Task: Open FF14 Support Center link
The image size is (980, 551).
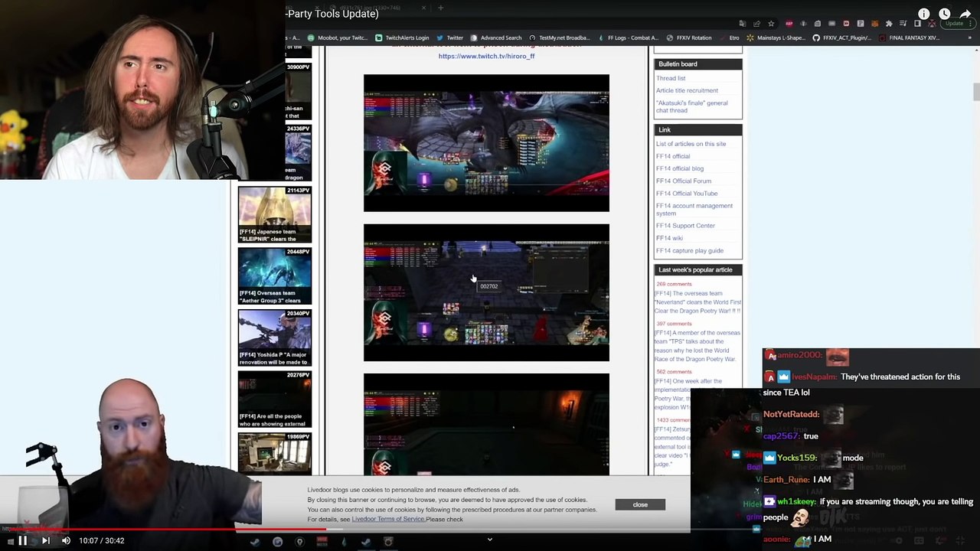Action: click(685, 226)
